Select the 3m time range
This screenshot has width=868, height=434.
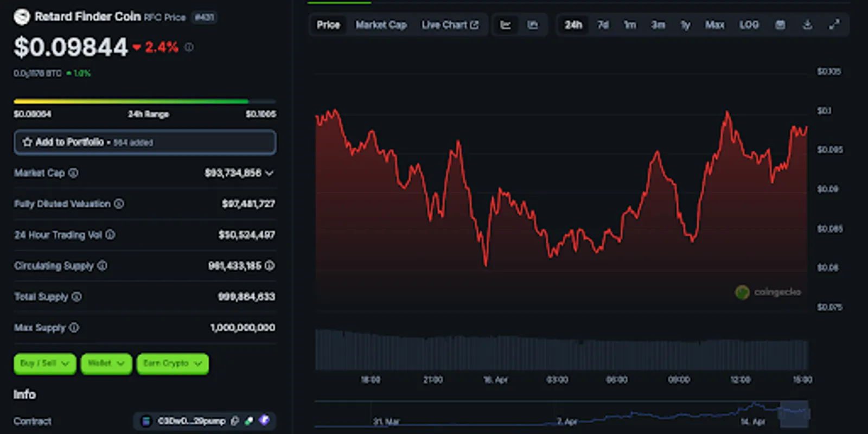(x=658, y=25)
